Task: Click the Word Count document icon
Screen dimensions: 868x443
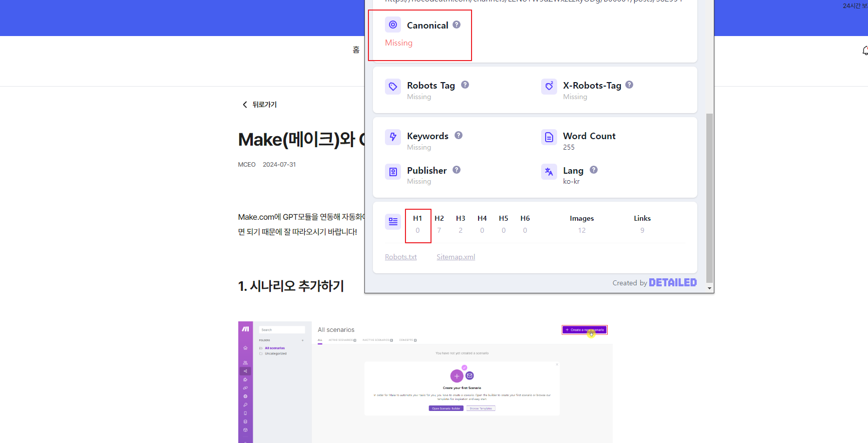Action: pos(549,137)
